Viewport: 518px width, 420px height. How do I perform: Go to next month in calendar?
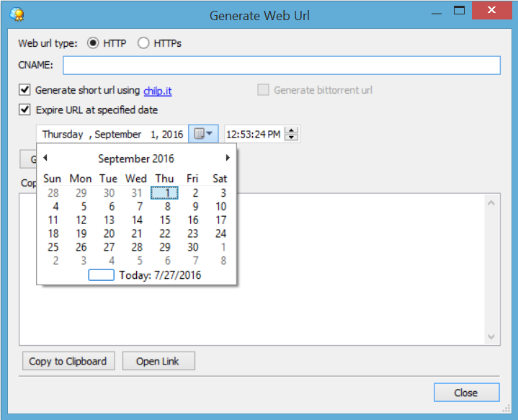(x=228, y=158)
